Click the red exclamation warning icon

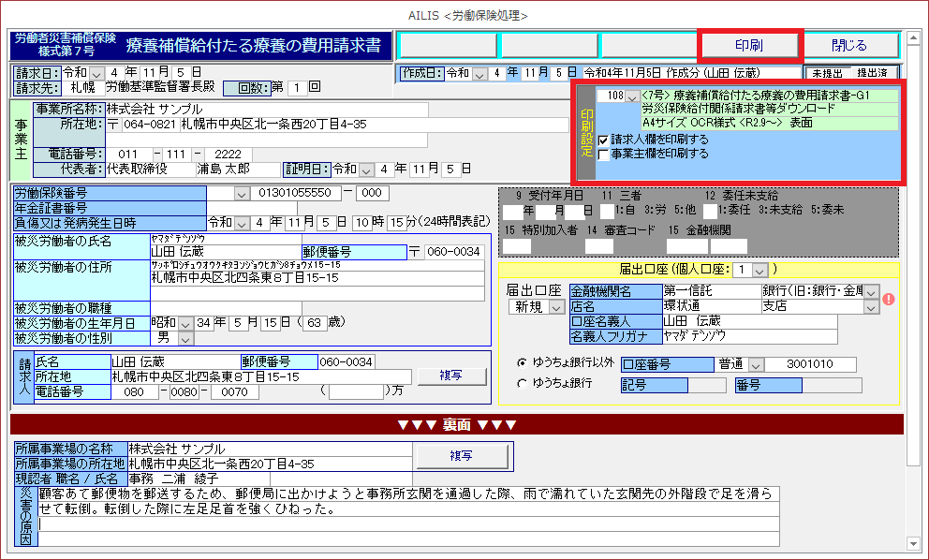[x=889, y=300]
